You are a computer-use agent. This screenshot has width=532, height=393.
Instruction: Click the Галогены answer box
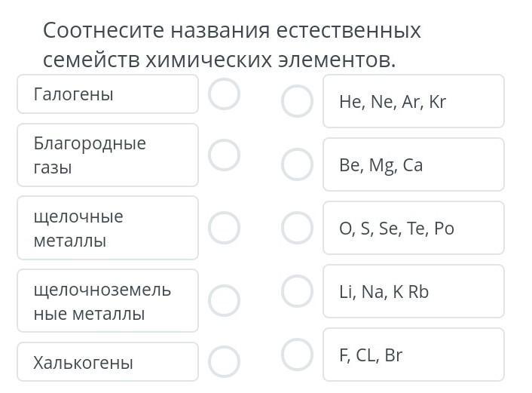(x=108, y=94)
